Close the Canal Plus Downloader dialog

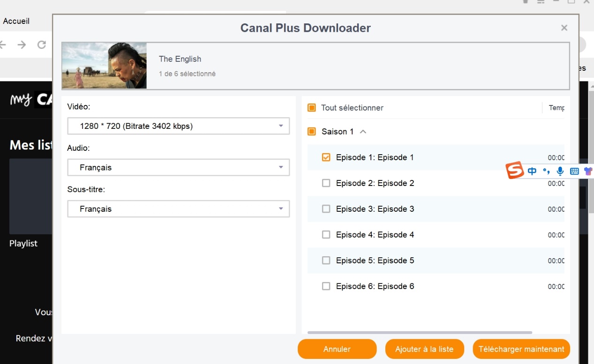(564, 28)
